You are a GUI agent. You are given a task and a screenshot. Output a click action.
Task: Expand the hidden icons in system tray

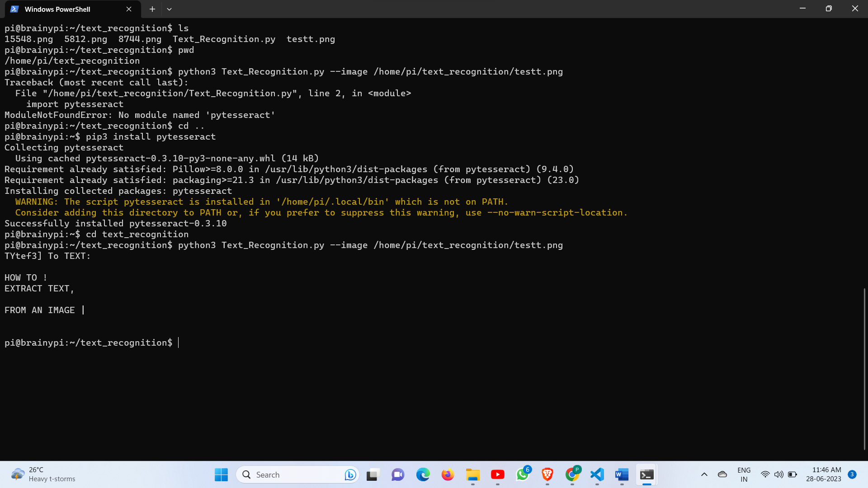click(704, 475)
